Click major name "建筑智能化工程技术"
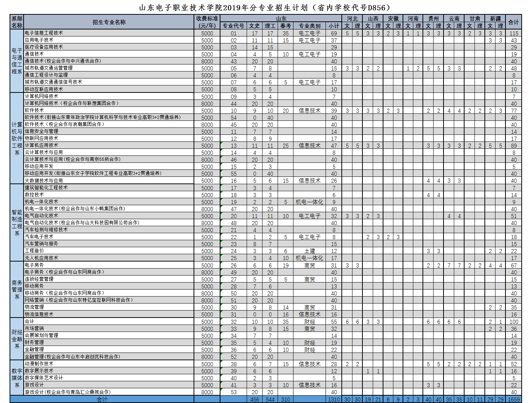The width and height of the screenshot is (532, 403). tap(46, 188)
